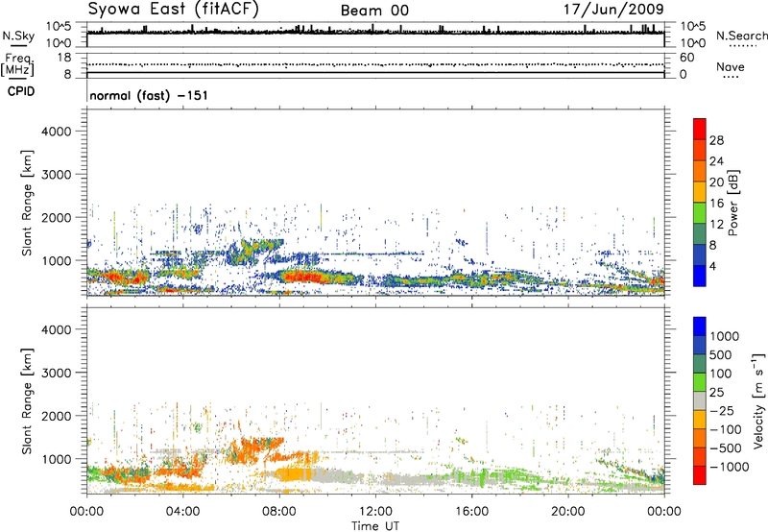768x532 pixels.
Task: Click the date '17/Jun/2009'
Action: click(613, 9)
